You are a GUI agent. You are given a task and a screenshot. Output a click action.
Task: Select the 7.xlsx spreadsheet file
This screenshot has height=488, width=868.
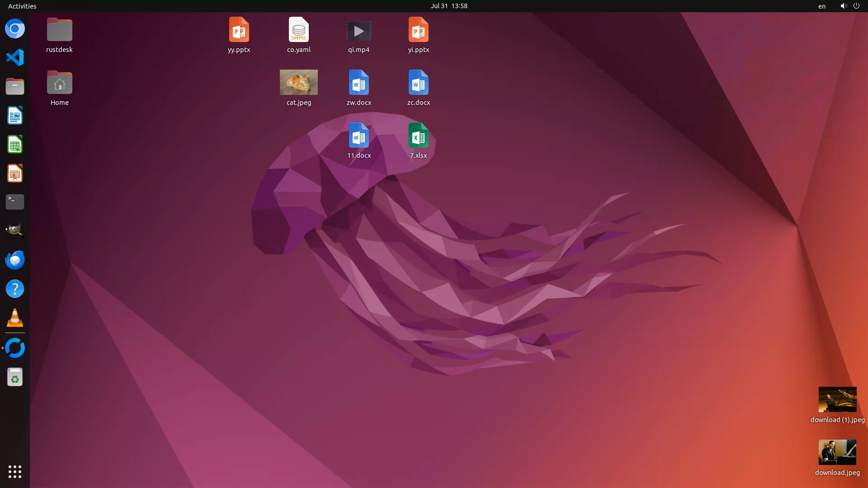pyautogui.click(x=418, y=136)
